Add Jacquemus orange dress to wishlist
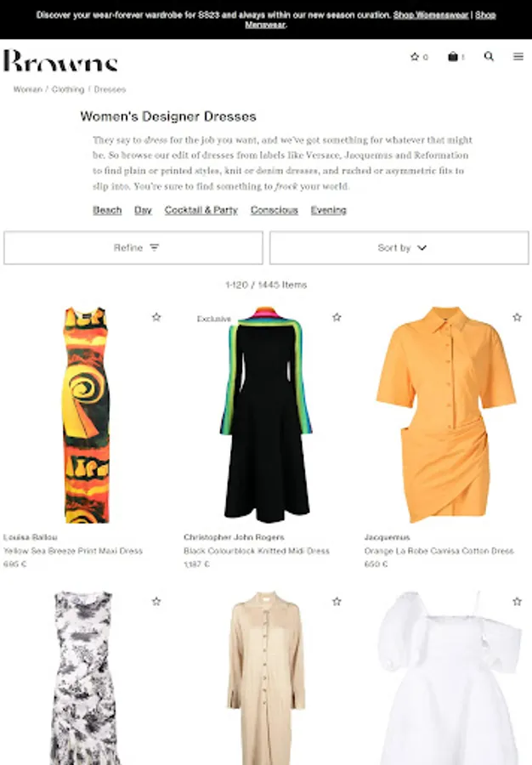The height and width of the screenshot is (765, 532). (517, 317)
